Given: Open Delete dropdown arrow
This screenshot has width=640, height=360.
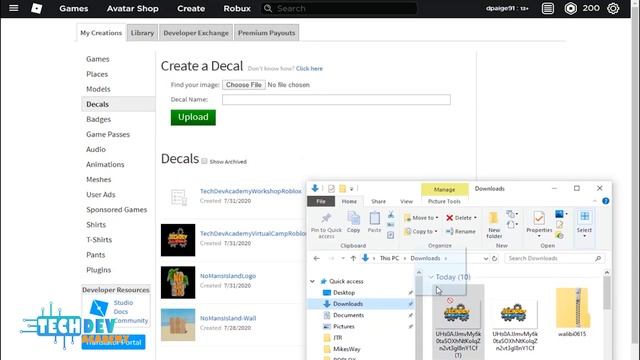Looking at the screenshot, I should [x=475, y=218].
